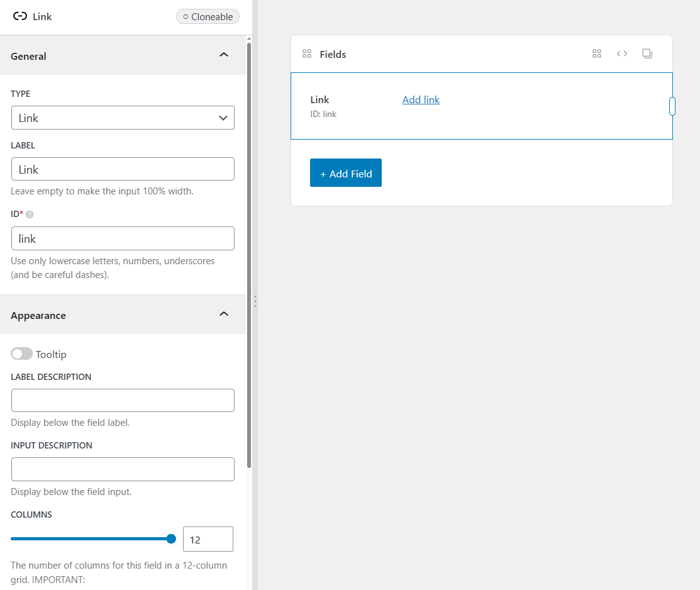Screen dimensions: 700x590
Task: Click the link chain icon in panel header
Action: 20,17
